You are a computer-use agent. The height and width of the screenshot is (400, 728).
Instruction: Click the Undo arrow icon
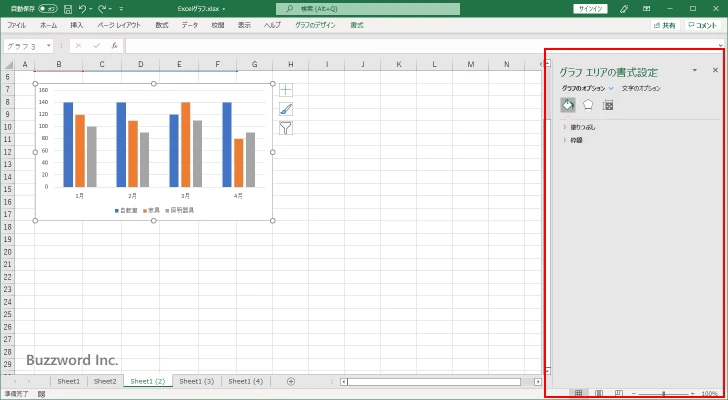[82, 9]
